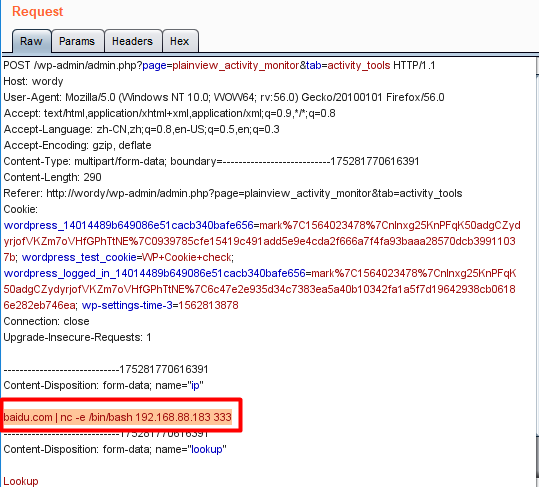Switch to the Raw tab
Image resolution: width=539 pixels, height=487 pixels.
click(x=31, y=41)
